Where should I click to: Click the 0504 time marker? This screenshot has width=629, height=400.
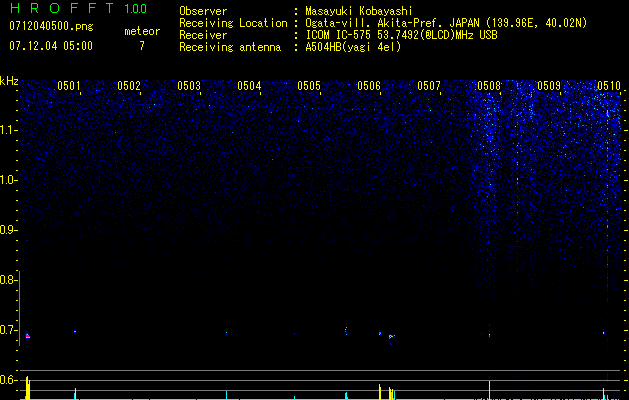(249, 86)
